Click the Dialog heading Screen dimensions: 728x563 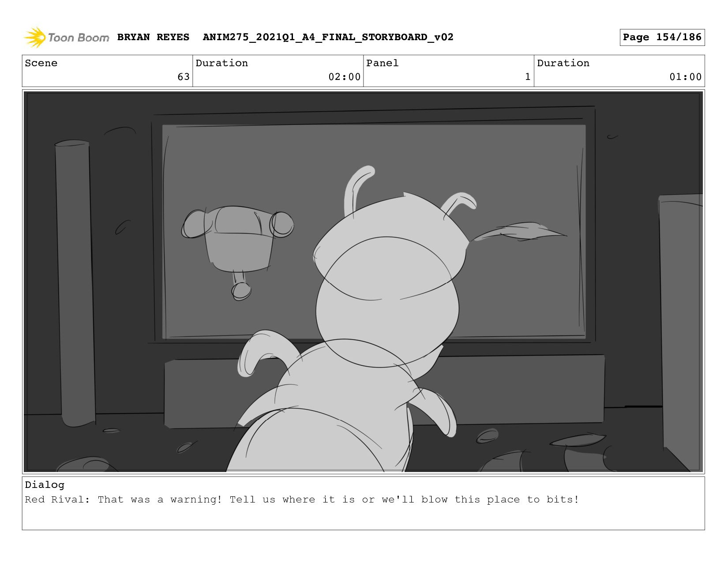pyautogui.click(x=45, y=485)
